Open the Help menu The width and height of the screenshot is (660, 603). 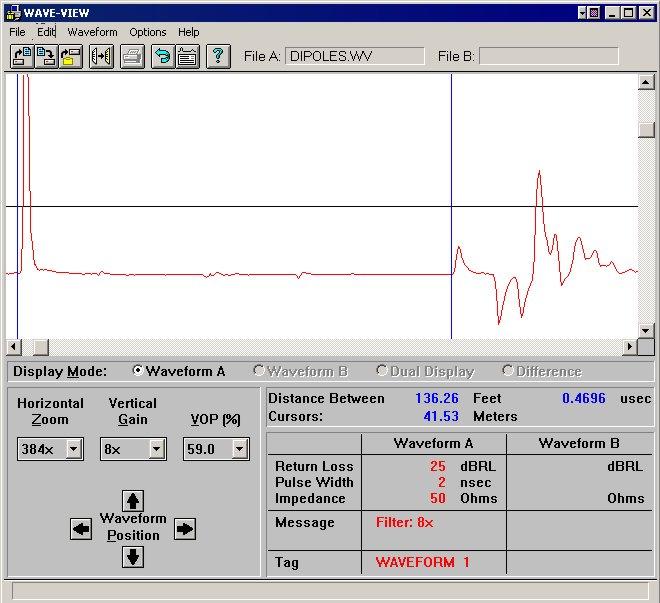[189, 32]
